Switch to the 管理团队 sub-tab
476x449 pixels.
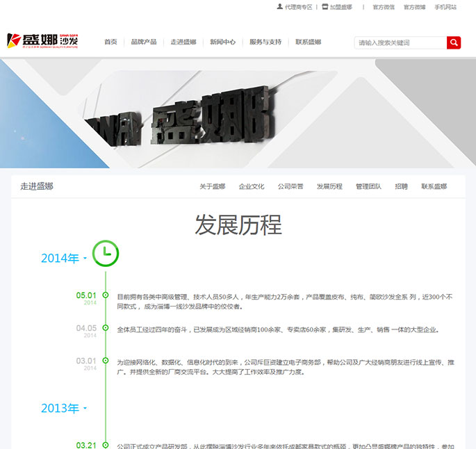point(368,186)
